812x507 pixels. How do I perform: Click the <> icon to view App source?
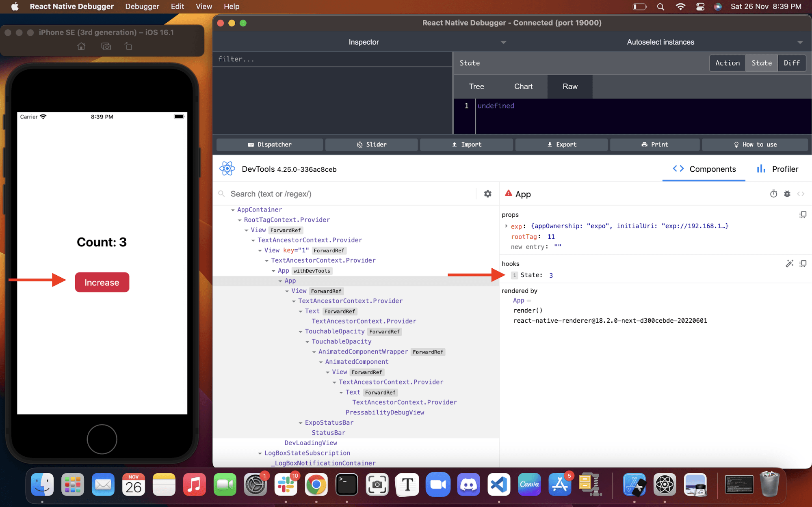[x=801, y=194]
